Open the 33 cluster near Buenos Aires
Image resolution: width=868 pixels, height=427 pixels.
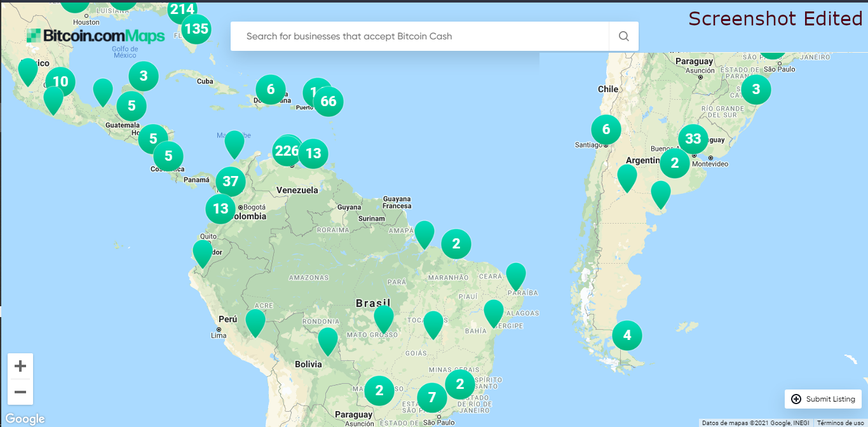pyautogui.click(x=693, y=139)
